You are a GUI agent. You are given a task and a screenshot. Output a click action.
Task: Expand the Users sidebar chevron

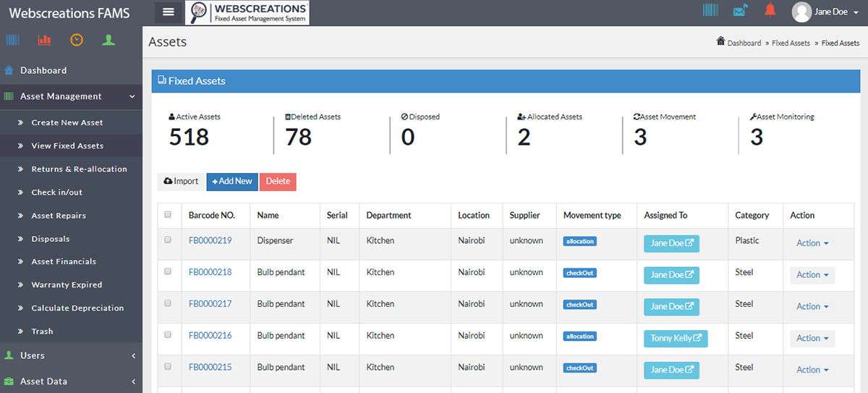[x=133, y=355]
